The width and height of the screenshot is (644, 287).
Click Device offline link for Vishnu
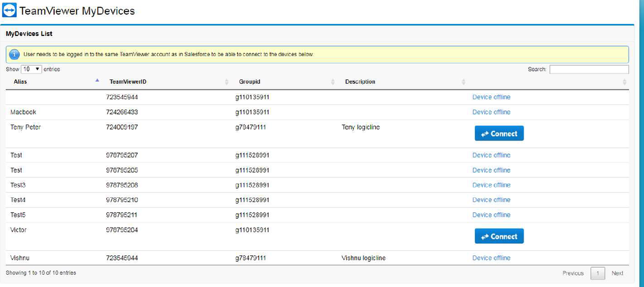pyautogui.click(x=491, y=258)
